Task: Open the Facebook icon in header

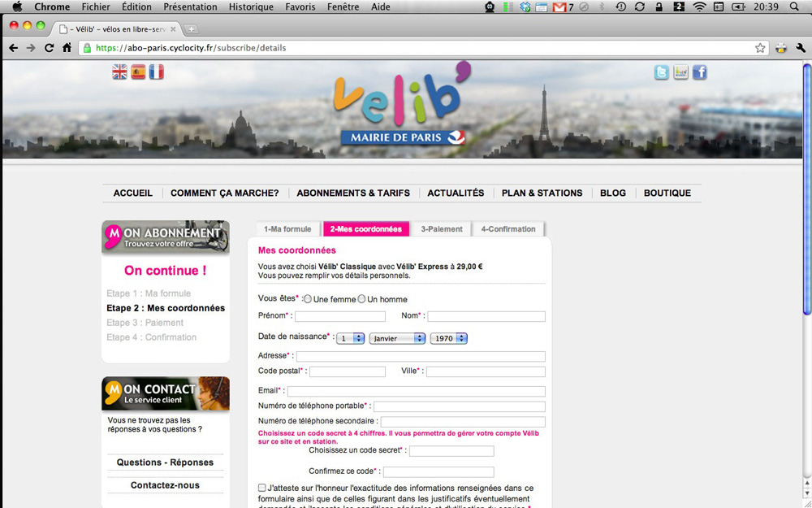Action: coord(699,72)
